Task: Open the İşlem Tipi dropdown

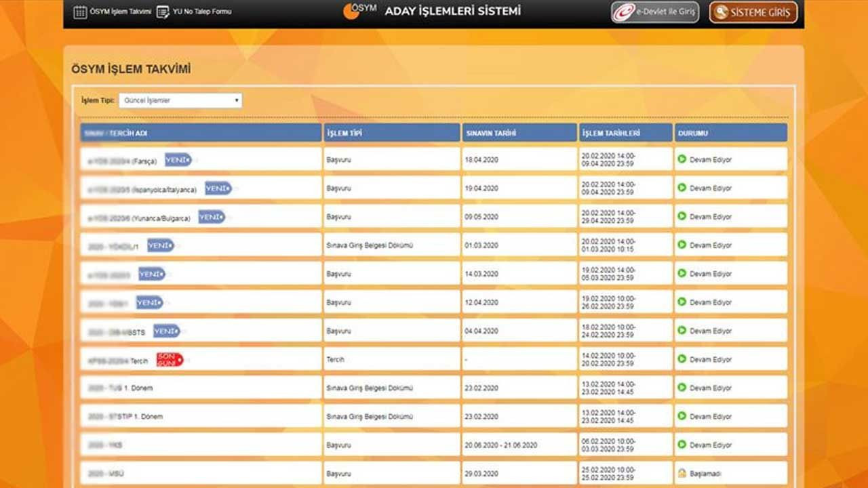Action: coord(180,100)
